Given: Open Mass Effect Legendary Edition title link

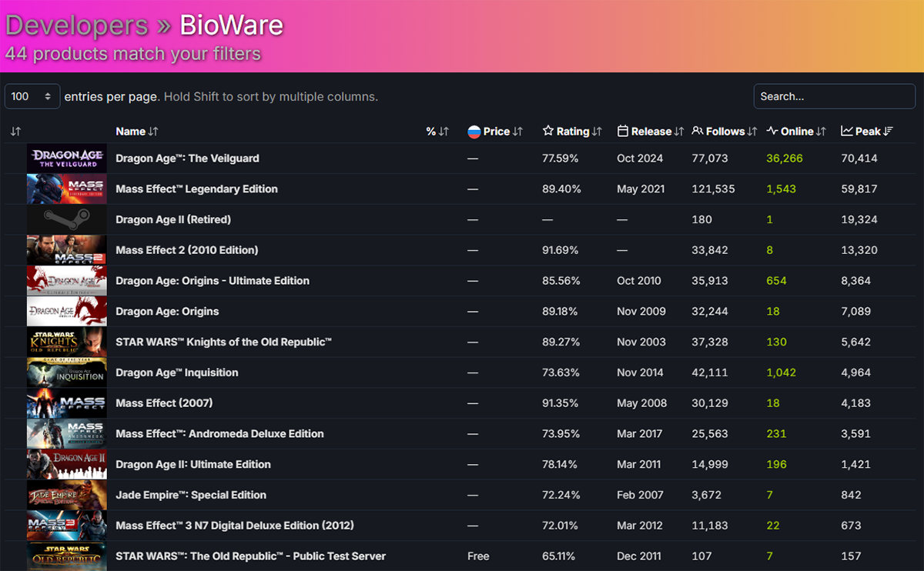Looking at the screenshot, I should 196,189.
